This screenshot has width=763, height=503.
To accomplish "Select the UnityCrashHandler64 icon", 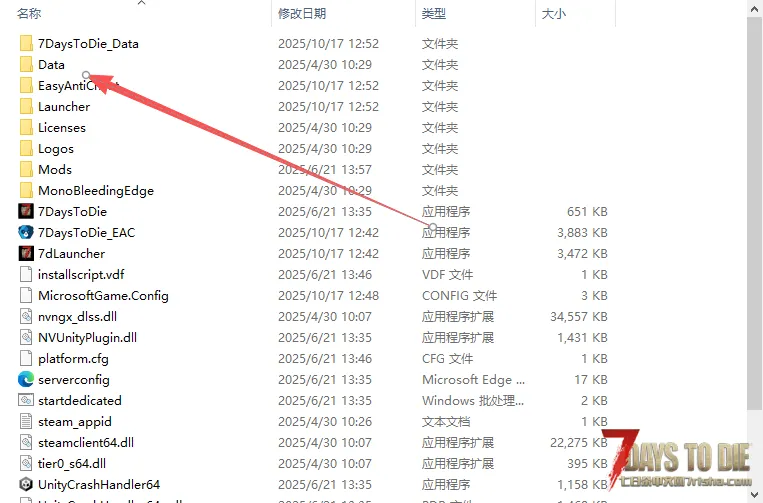I will 26,484.
